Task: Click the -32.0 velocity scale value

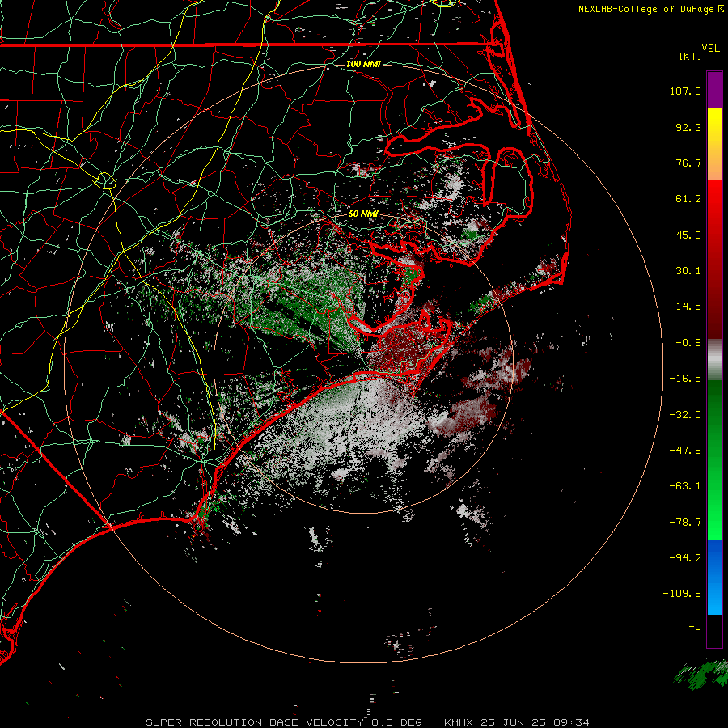Action: (x=685, y=415)
